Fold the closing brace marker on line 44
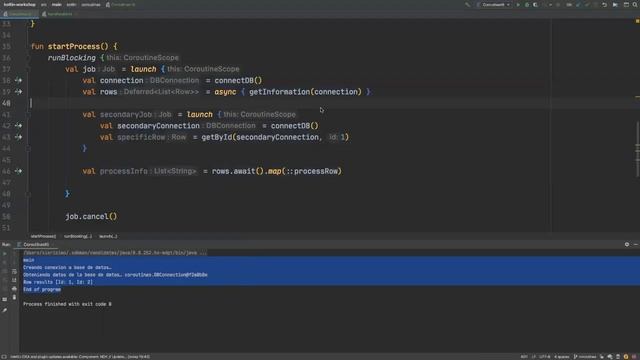 [x=28, y=149]
